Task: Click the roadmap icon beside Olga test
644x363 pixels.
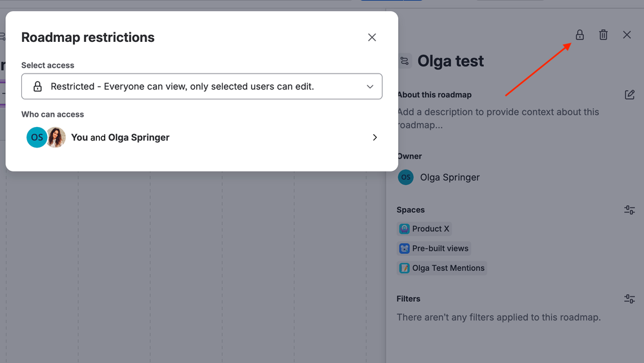Action: 405,61
